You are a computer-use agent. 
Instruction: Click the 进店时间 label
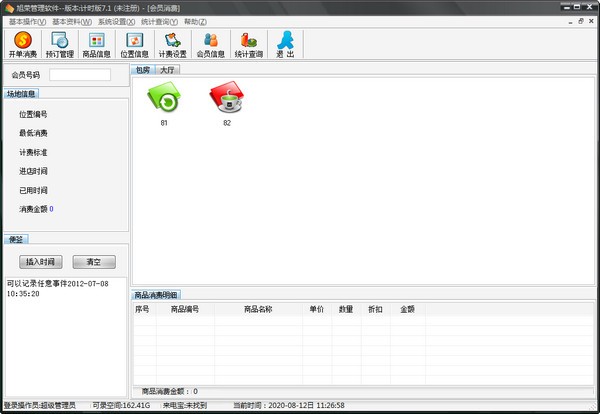coord(33,171)
